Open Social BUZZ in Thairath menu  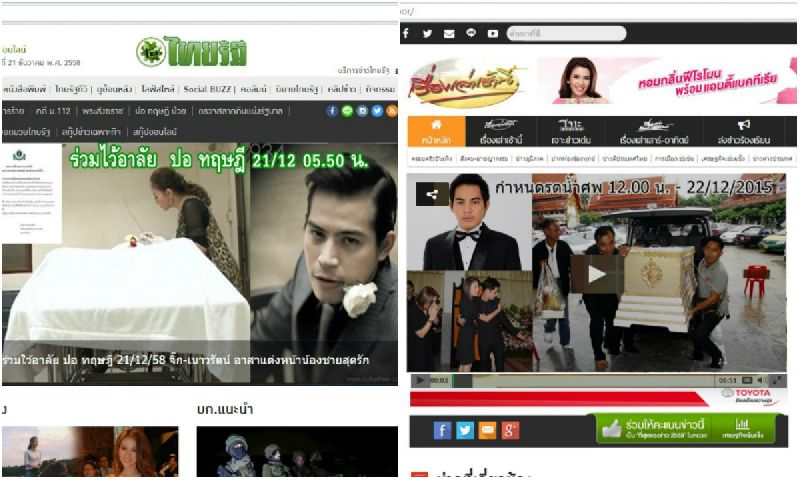click(207, 89)
